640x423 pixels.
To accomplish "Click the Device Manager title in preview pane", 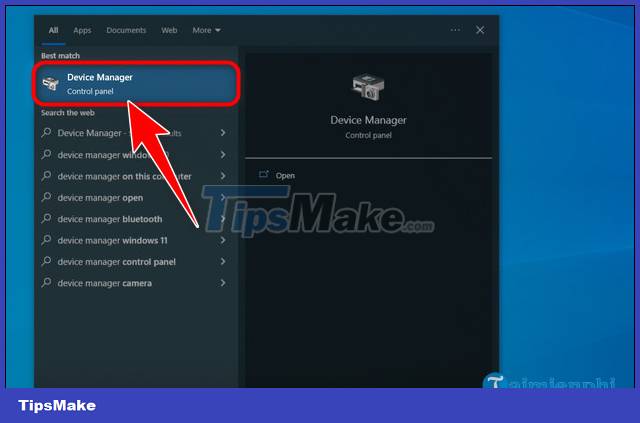I will pyautogui.click(x=368, y=120).
